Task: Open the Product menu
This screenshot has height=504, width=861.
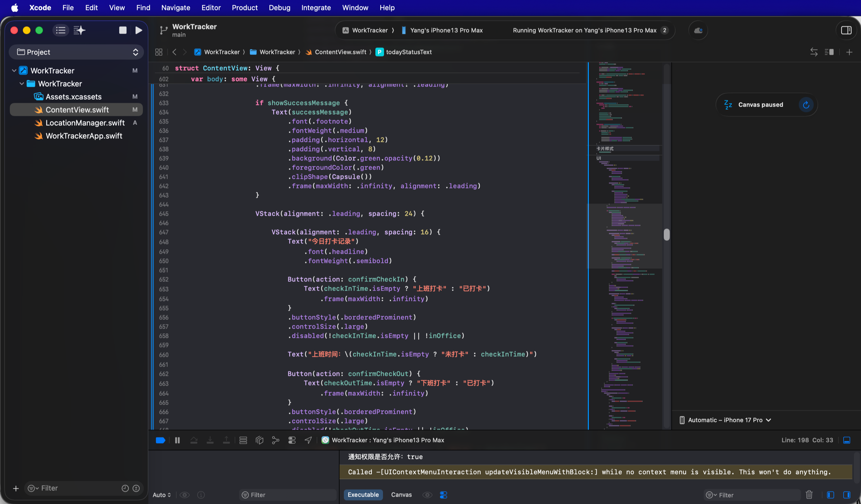Action: [x=244, y=7]
